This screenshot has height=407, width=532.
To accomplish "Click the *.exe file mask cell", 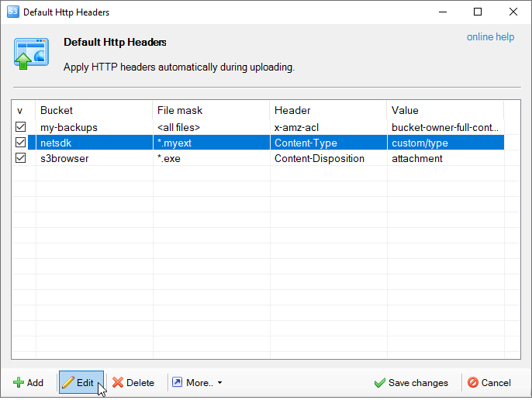I will [212, 158].
